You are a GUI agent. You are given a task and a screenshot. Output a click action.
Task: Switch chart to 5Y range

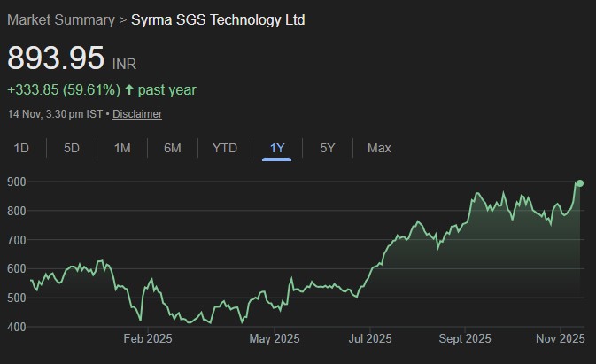(x=328, y=148)
